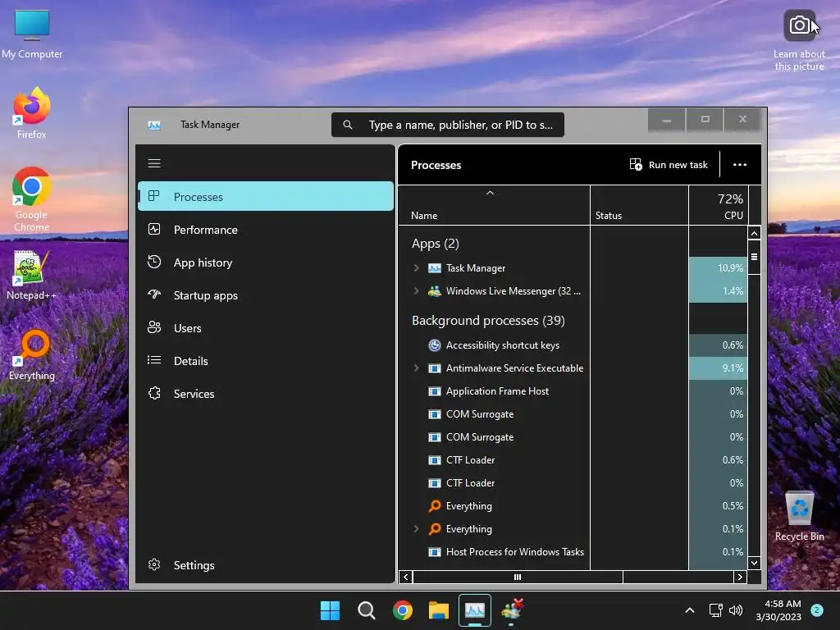840x630 pixels.
Task: Select the Google Chrome desktop icon
Action: coord(32,199)
